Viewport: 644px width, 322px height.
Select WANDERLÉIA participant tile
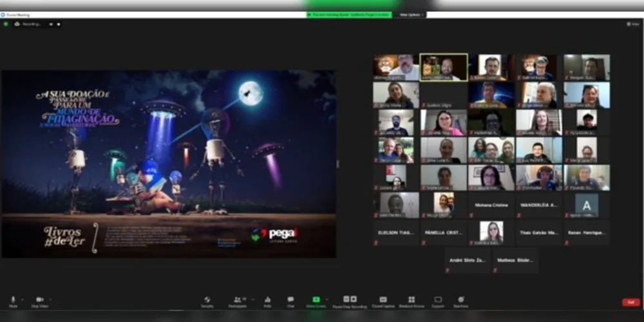[x=539, y=205]
